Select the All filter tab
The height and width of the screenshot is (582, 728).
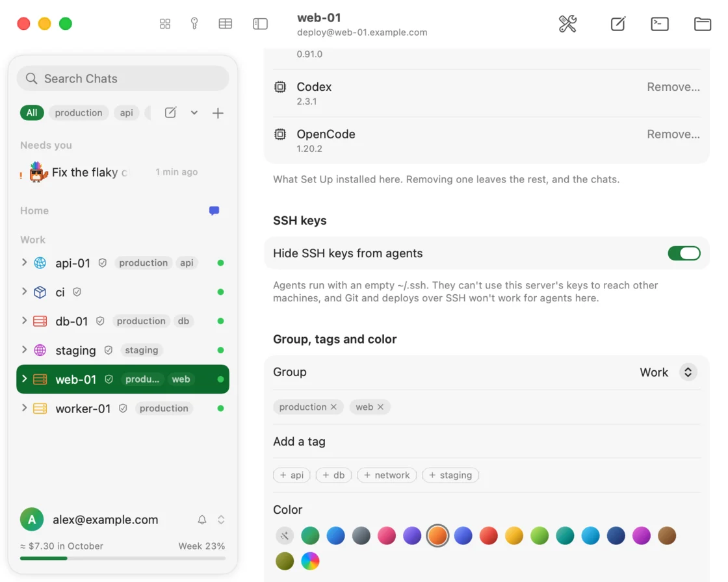(32, 113)
